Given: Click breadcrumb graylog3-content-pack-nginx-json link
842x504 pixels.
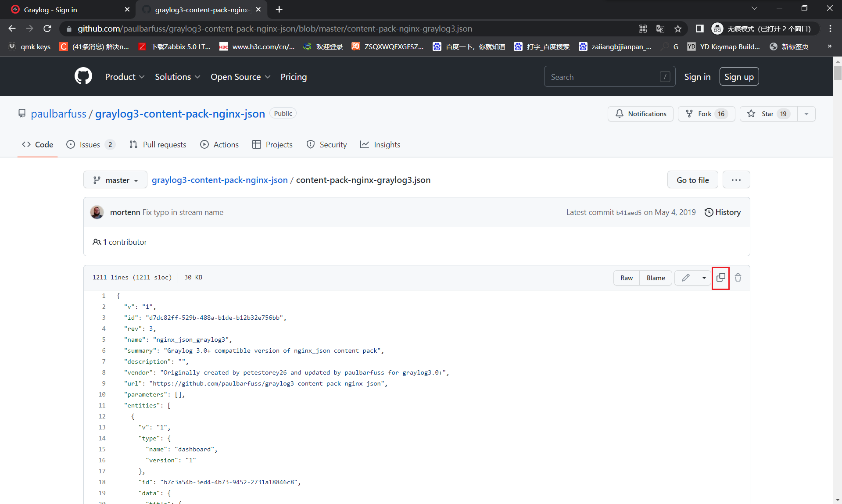Looking at the screenshot, I should tap(219, 180).
